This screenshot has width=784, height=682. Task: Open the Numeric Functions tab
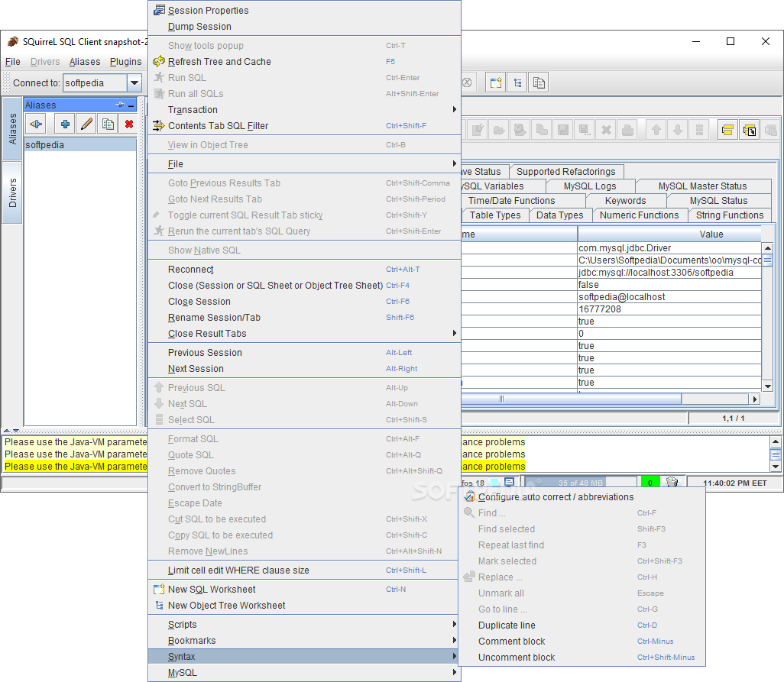(639, 215)
